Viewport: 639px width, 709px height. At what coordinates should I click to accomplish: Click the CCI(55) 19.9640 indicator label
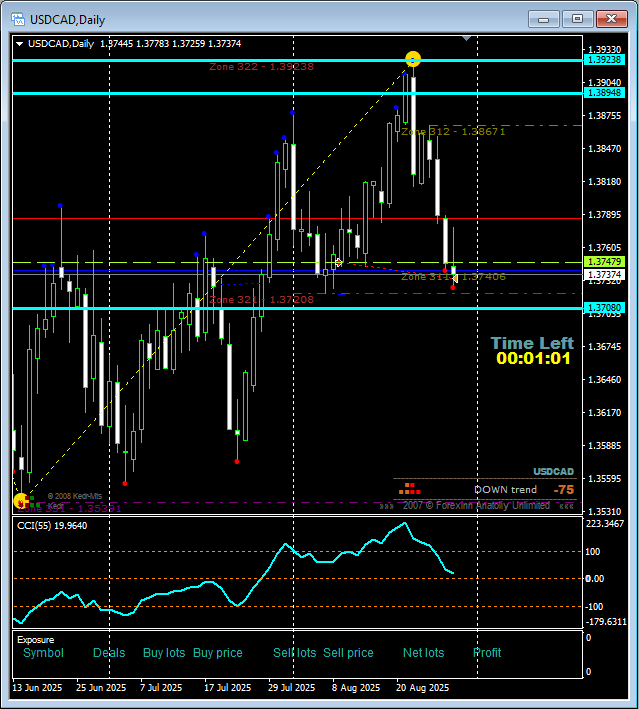(52, 526)
